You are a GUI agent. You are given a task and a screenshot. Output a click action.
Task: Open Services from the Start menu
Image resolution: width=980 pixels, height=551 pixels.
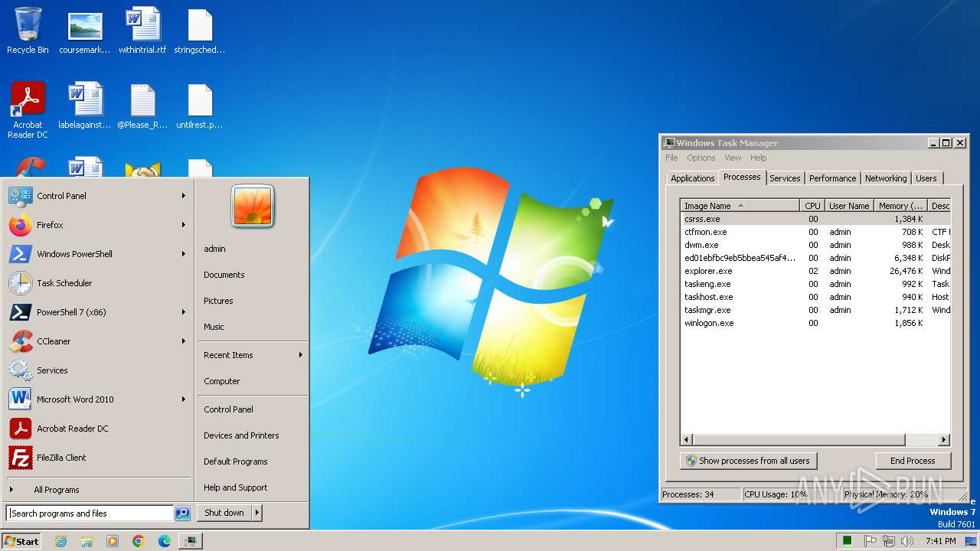(96, 370)
